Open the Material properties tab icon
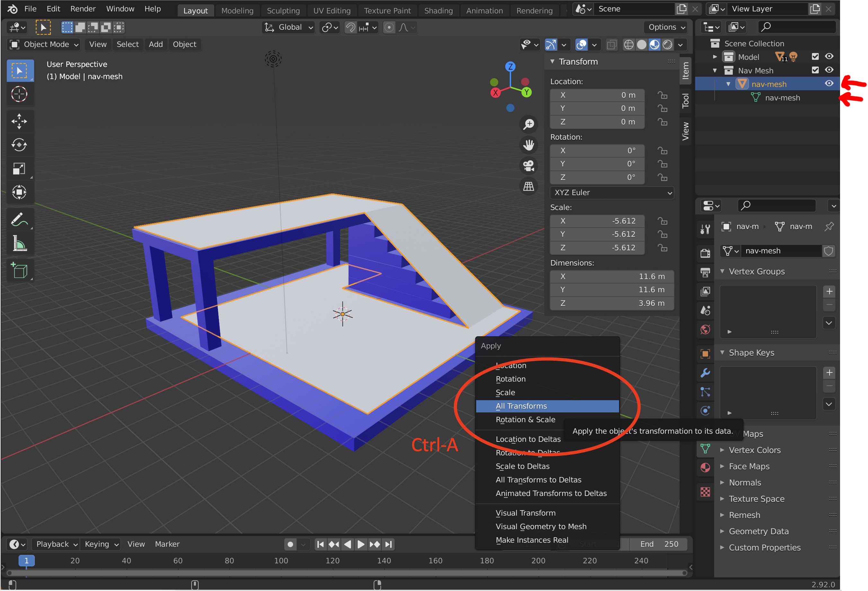868x591 pixels. (x=705, y=467)
